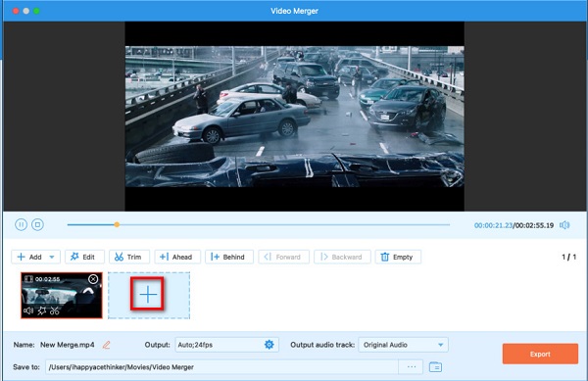Stop the video playback
The width and height of the screenshot is (588, 381).
coord(37,224)
